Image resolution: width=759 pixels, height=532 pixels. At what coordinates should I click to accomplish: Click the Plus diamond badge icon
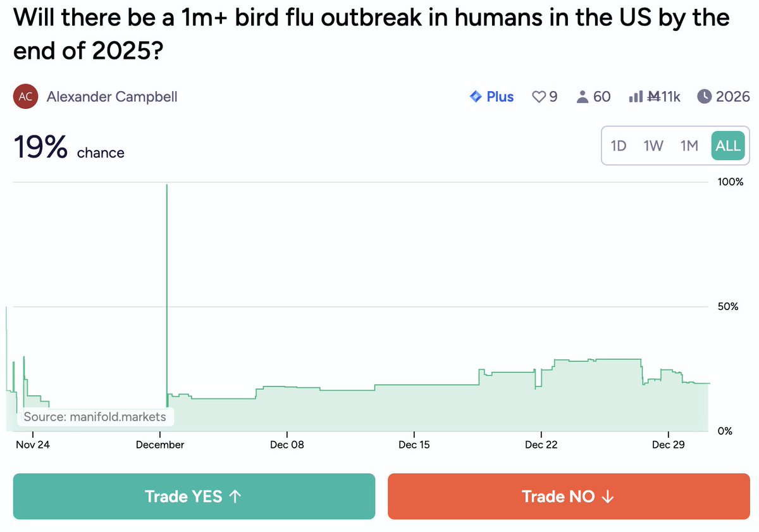(476, 97)
